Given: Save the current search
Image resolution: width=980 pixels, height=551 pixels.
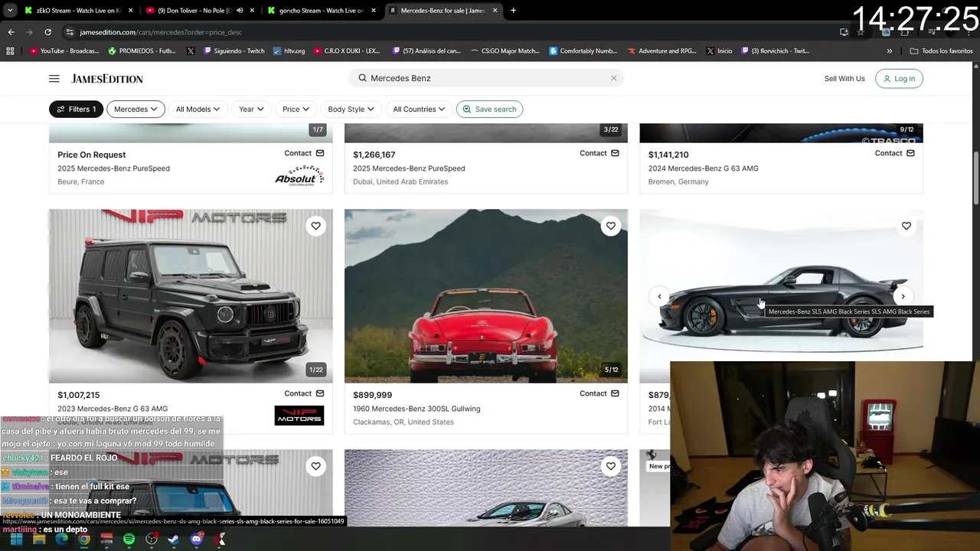Looking at the screenshot, I should (489, 109).
